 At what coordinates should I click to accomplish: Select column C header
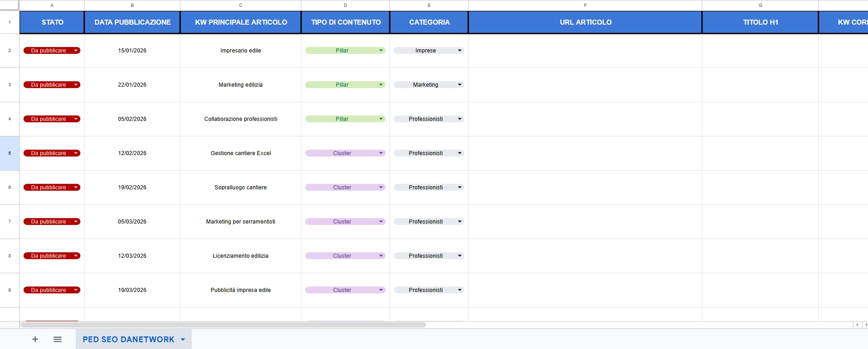coord(241,5)
